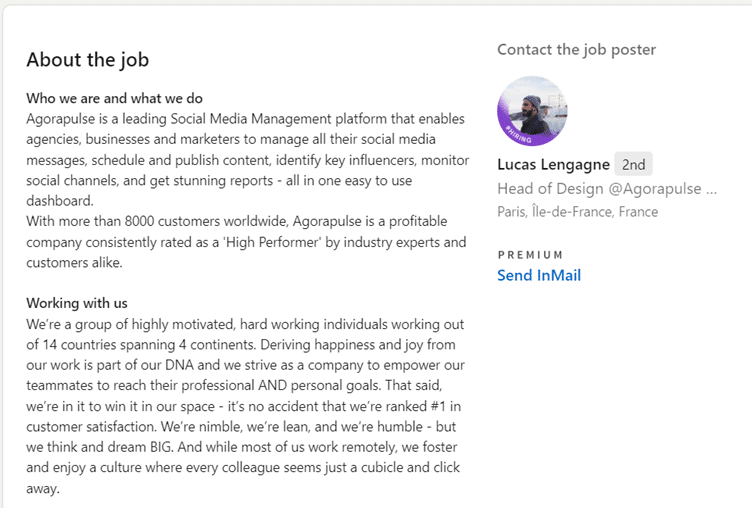Click the paragraph starting with Agorapulse is a leading
The image size is (752, 508).
247,160
